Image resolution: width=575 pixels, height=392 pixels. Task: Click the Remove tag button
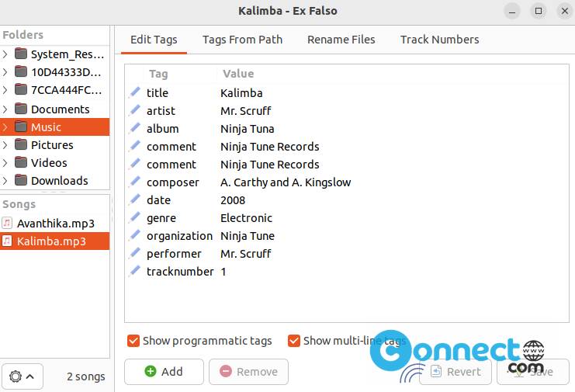(x=248, y=372)
